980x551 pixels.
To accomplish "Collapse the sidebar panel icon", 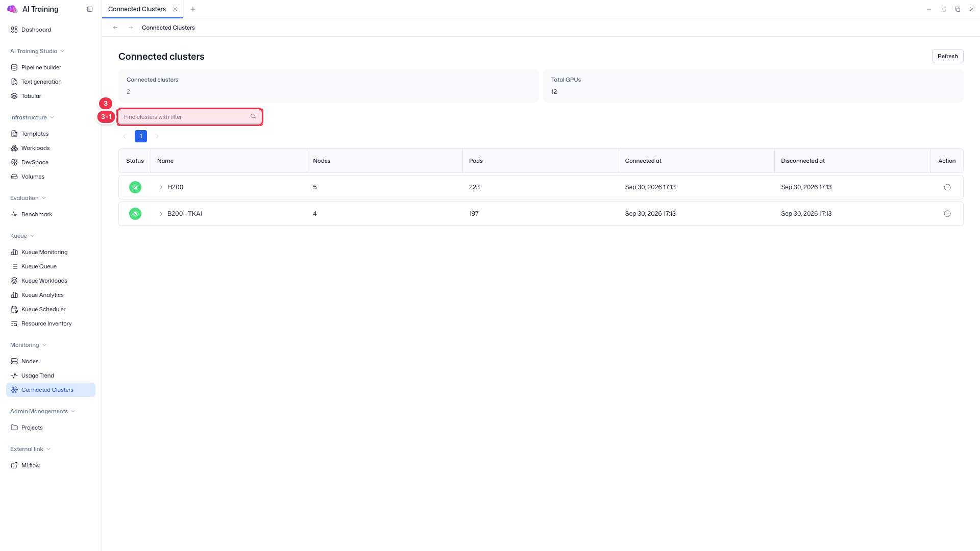I will [x=90, y=9].
